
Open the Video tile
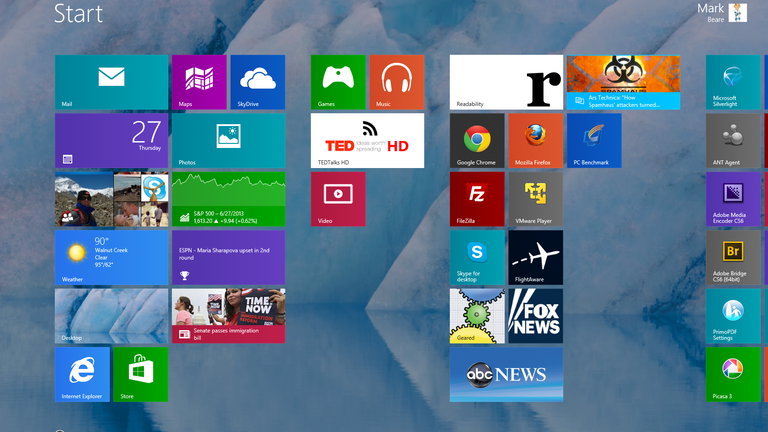coord(338,199)
